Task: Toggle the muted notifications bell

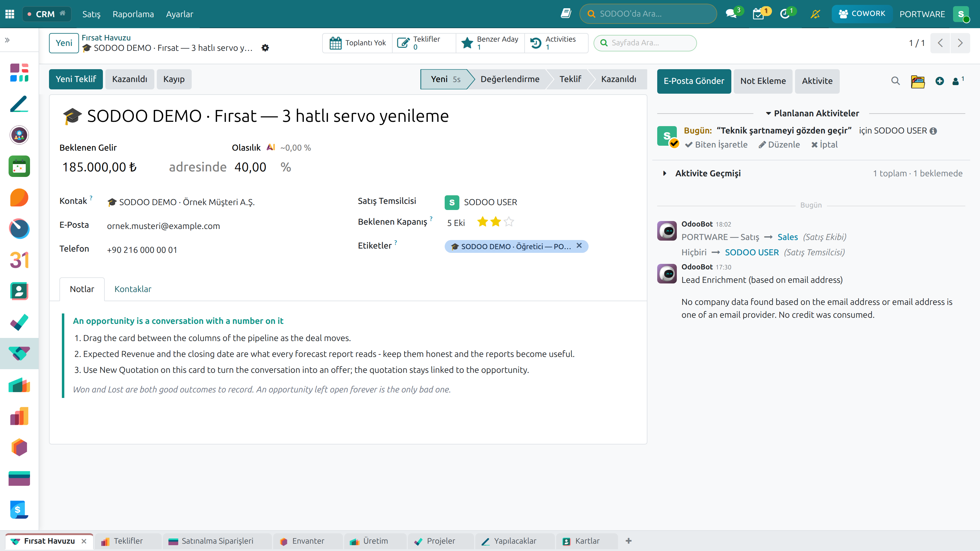Action: coord(815,14)
